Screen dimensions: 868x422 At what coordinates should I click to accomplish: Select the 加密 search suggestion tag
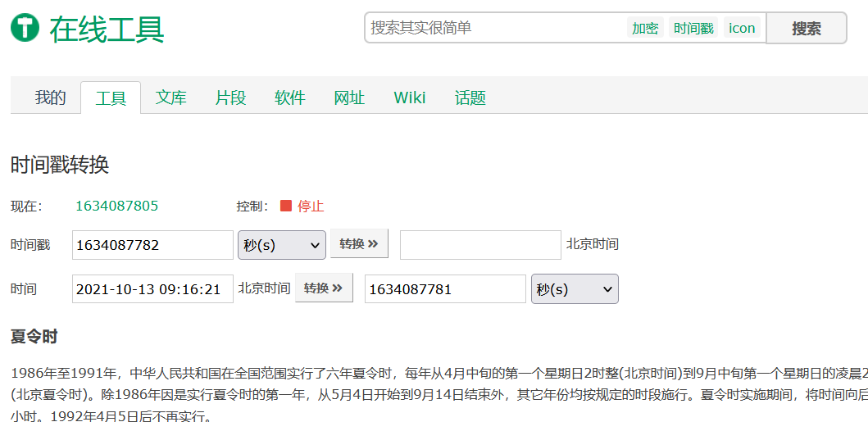coord(645,28)
